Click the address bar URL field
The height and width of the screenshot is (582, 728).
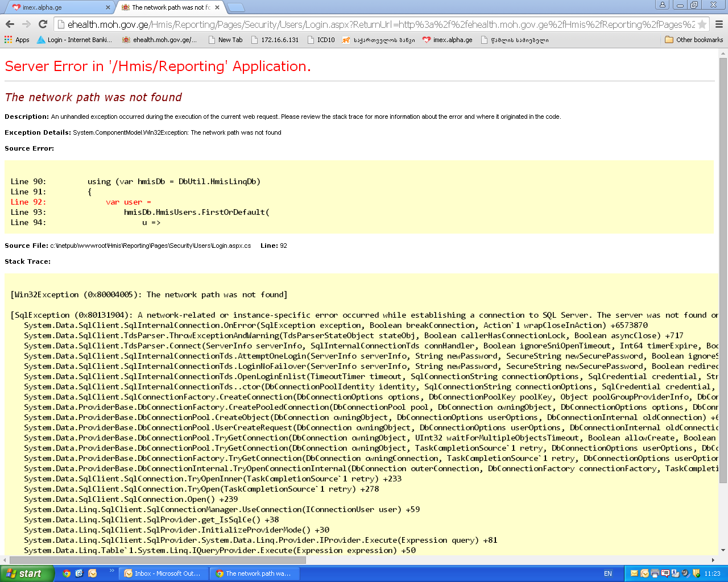375,24
